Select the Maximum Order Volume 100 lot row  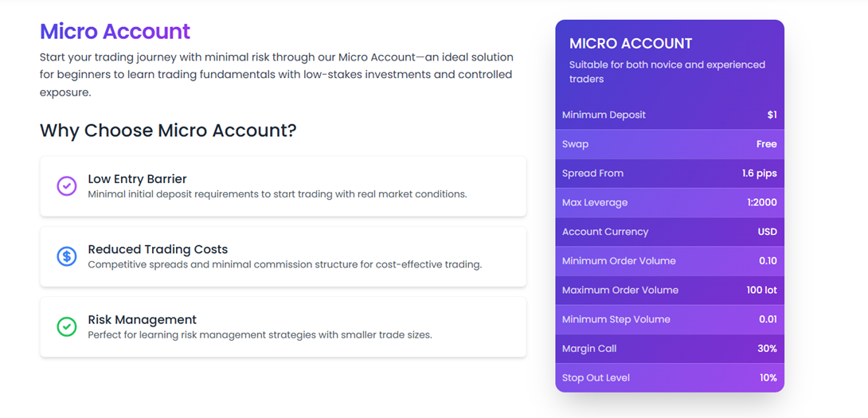pos(670,290)
